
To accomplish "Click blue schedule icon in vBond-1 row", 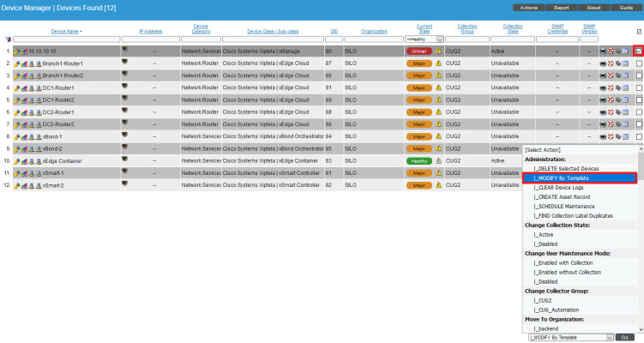I will click(x=625, y=136).
